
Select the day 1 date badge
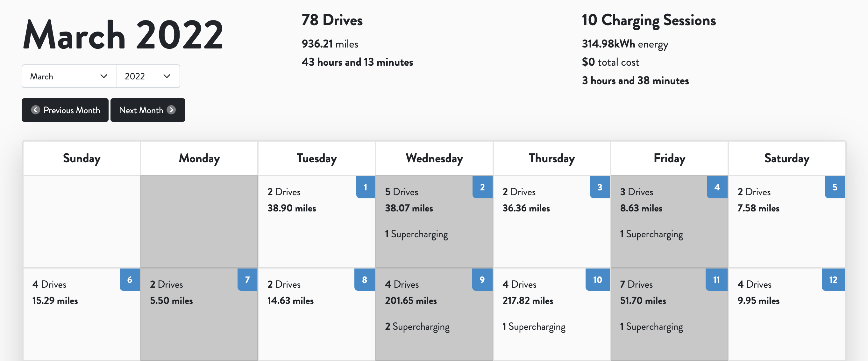pos(366,187)
